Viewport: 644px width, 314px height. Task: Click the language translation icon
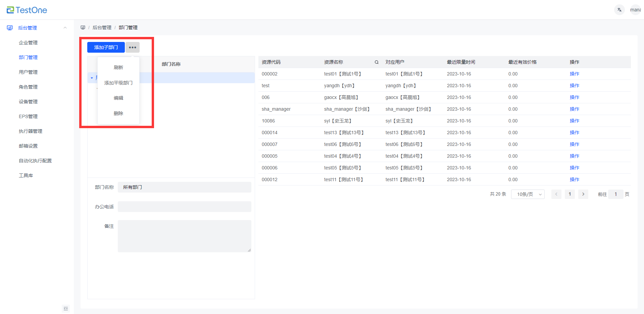(619, 10)
